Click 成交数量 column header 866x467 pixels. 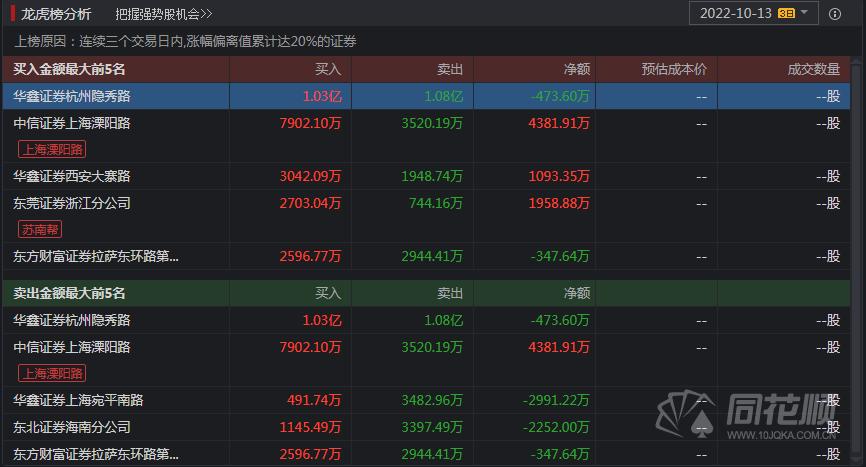(814, 69)
